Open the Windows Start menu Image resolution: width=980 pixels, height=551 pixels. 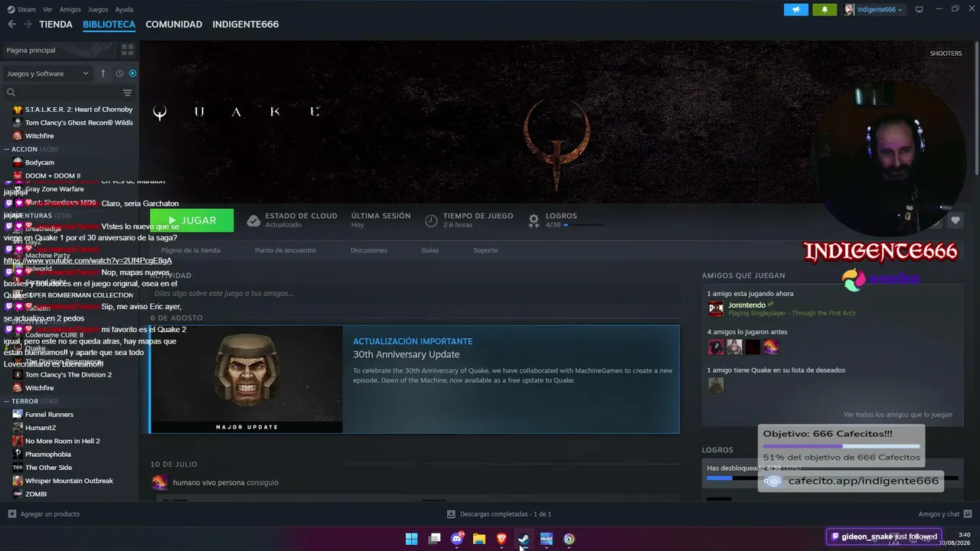(x=411, y=539)
